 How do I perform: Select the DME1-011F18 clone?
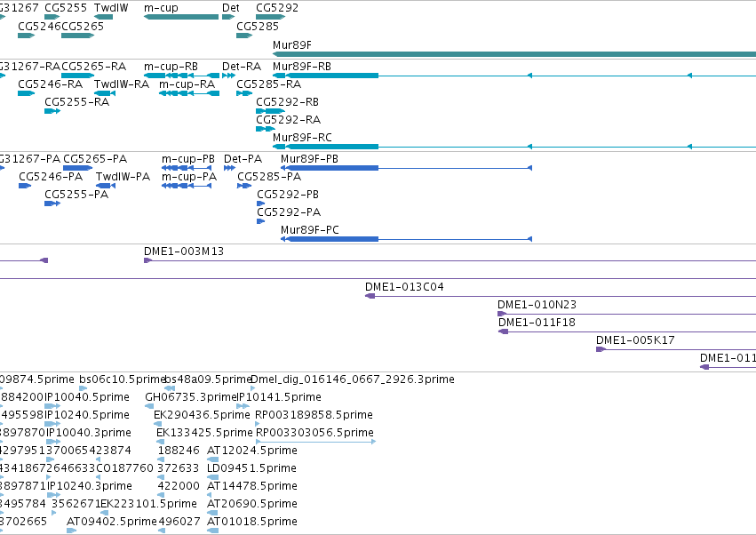pos(627,331)
